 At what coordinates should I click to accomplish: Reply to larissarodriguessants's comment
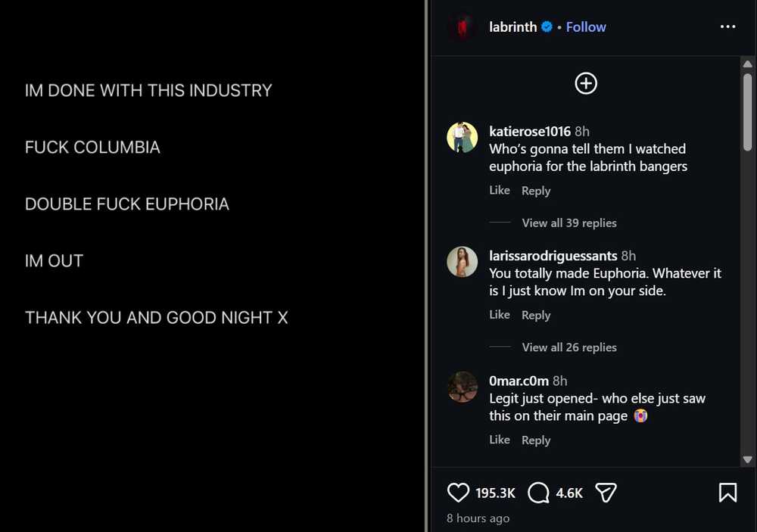pyautogui.click(x=536, y=315)
